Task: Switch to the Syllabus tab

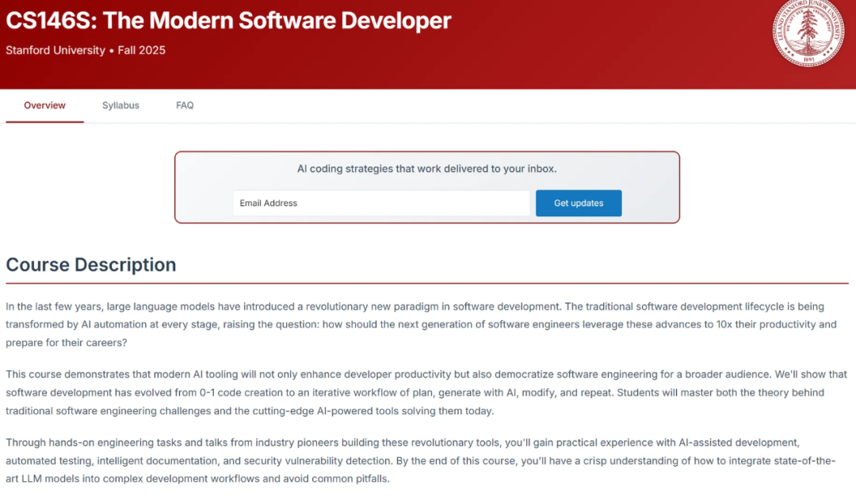Action: [x=120, y=105]
